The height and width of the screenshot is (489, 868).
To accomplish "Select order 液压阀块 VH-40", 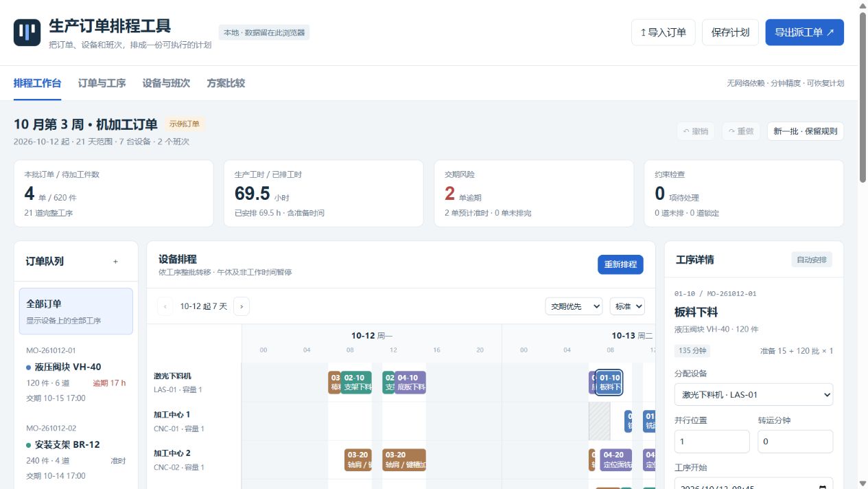I will point(76,375).
